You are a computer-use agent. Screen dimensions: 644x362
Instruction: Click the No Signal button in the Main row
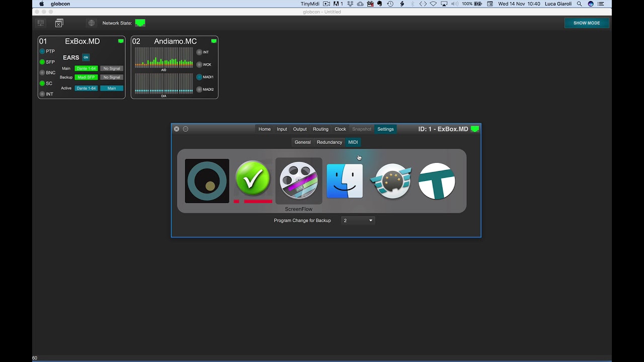[x=112, y=68]
